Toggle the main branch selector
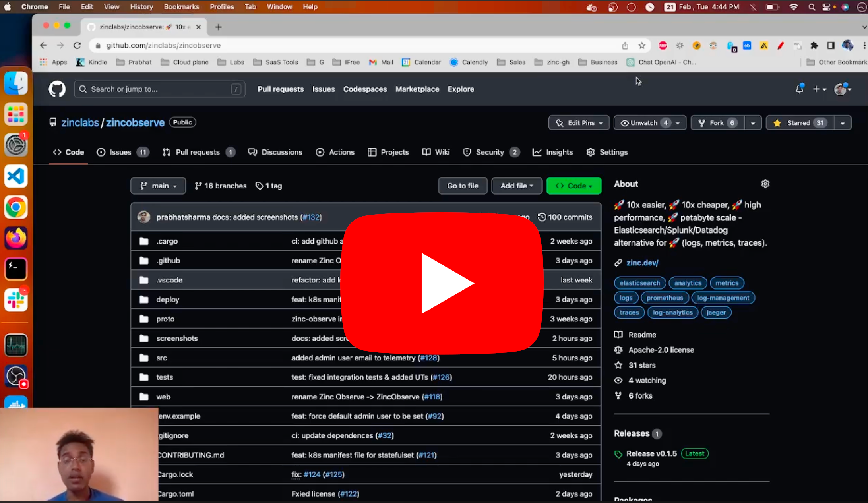The width and height of the screenshot is (868, 503). click(x=157, y=186)
